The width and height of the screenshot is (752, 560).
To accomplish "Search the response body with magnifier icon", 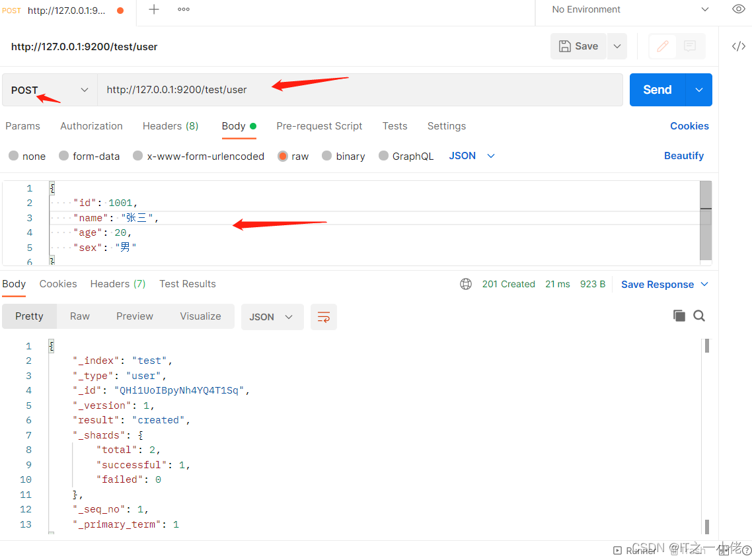I will coord(699,316).
